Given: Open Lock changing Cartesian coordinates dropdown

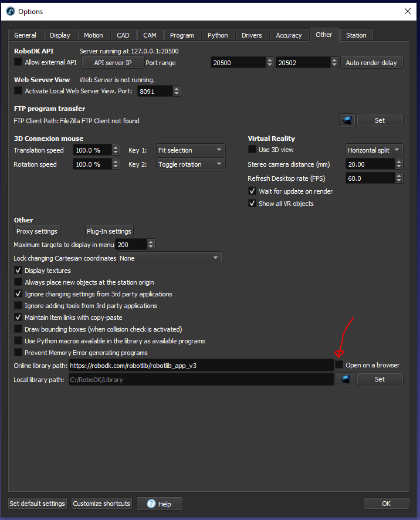Looking at the screenshot, I should click(x=170, y=258).
